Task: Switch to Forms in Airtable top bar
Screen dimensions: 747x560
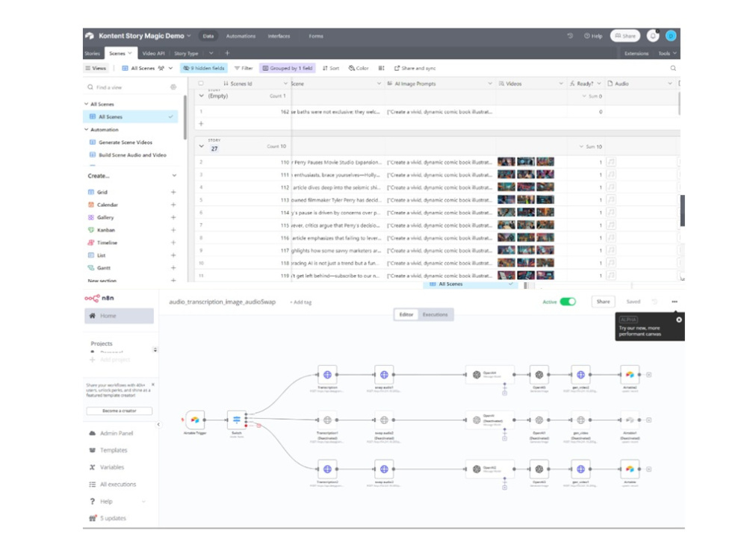Action: pyautogui.click(x=316, y=36)
